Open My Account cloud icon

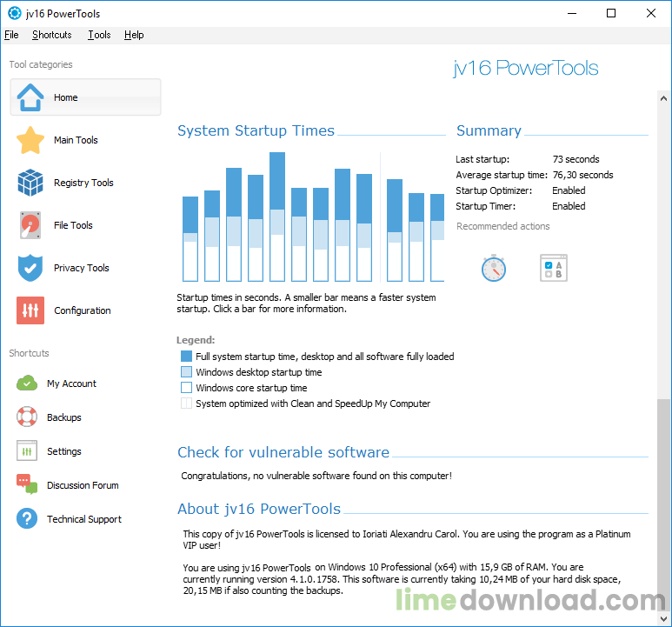27,384
